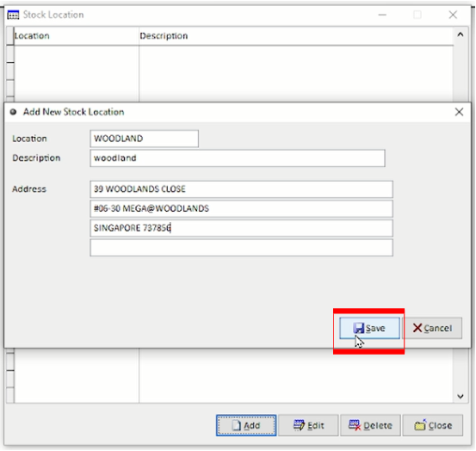Click the Delete button in Stock Location window
Screen dimensions: 476x451
(x=370, y=425)
